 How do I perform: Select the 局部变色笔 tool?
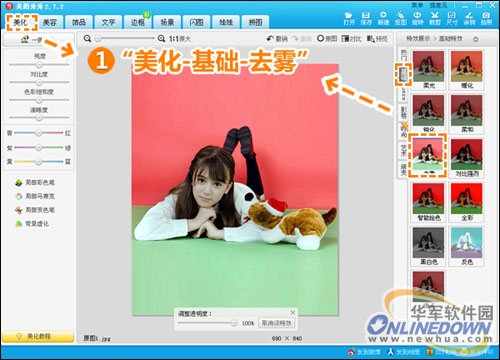pyautogui.click(x=35, y=210)
